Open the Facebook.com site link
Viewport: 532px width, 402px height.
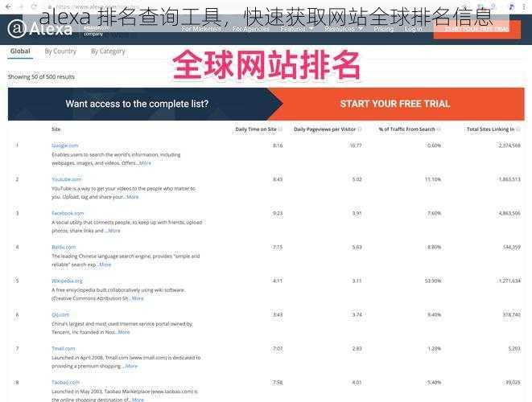tap(68, 213)
